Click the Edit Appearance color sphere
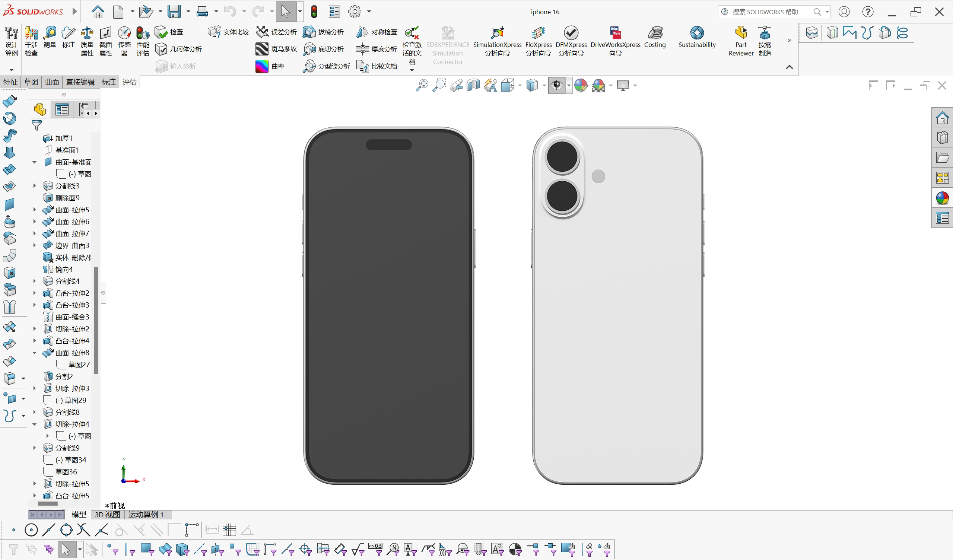 click(x=581, y=85)
